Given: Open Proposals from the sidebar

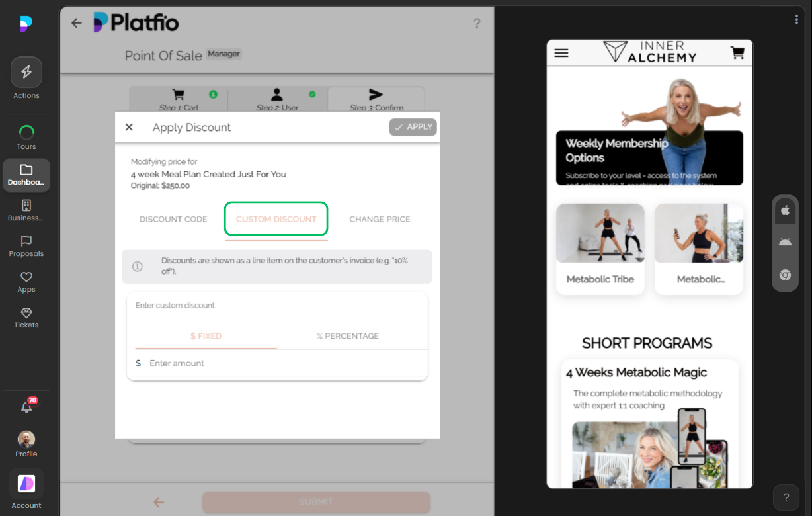Looking at the screenshot, I should [26, 241].
